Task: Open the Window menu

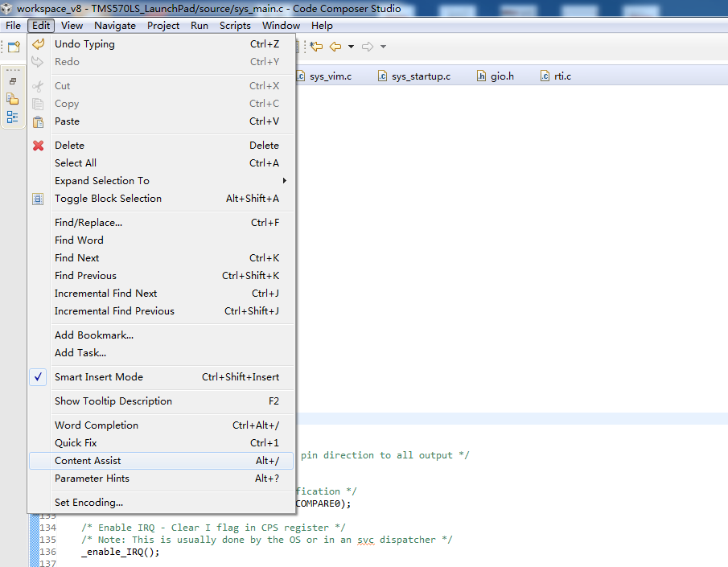Action: click(x=281, y=26)
